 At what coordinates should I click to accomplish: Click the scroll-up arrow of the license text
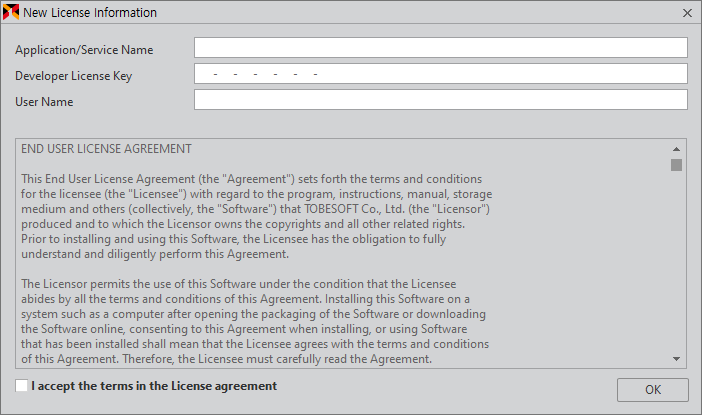676,149
